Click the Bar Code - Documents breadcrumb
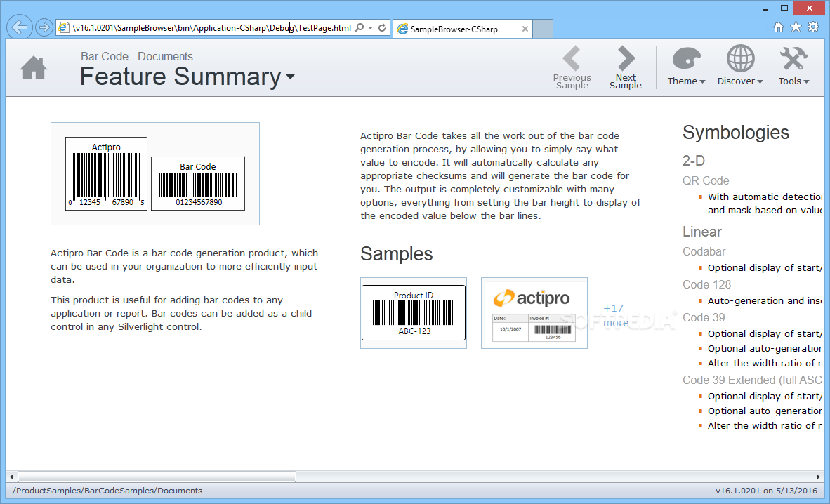 136,57
